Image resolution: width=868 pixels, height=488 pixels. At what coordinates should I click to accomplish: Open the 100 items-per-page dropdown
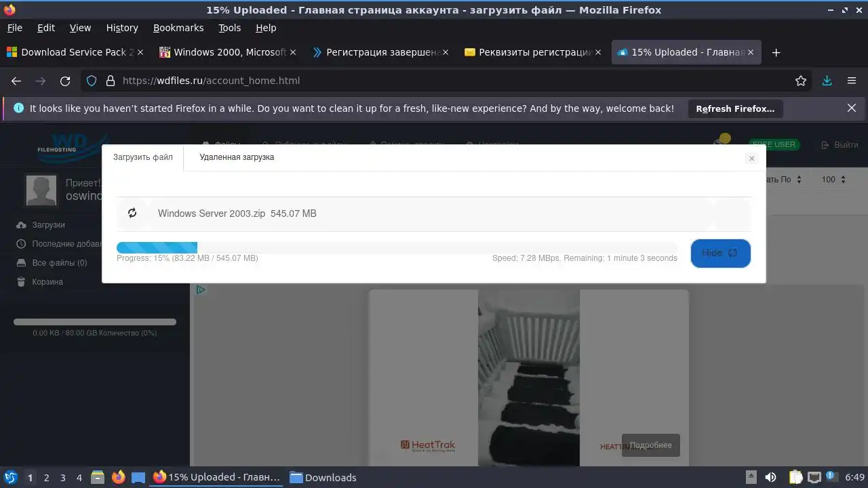click(x=833, y=180)
